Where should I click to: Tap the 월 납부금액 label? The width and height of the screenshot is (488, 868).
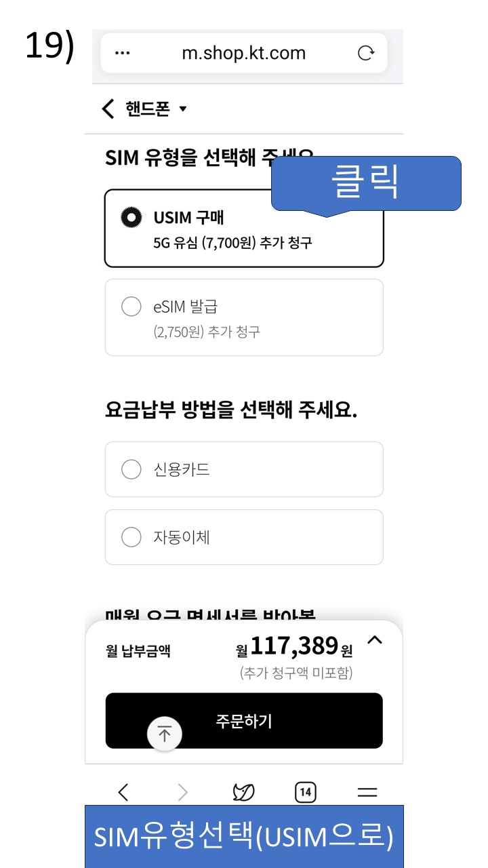point(138,651)
